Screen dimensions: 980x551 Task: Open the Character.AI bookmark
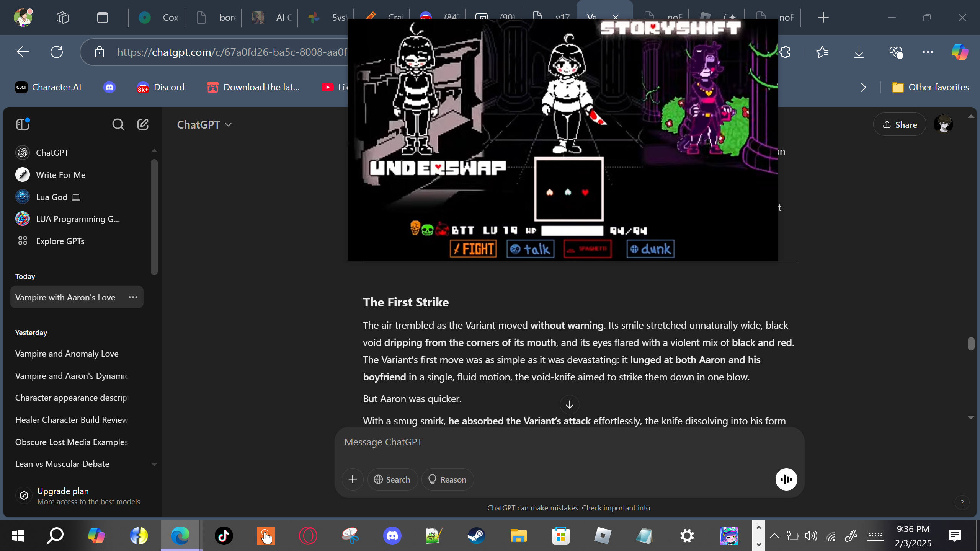click(x=48, y=87)
